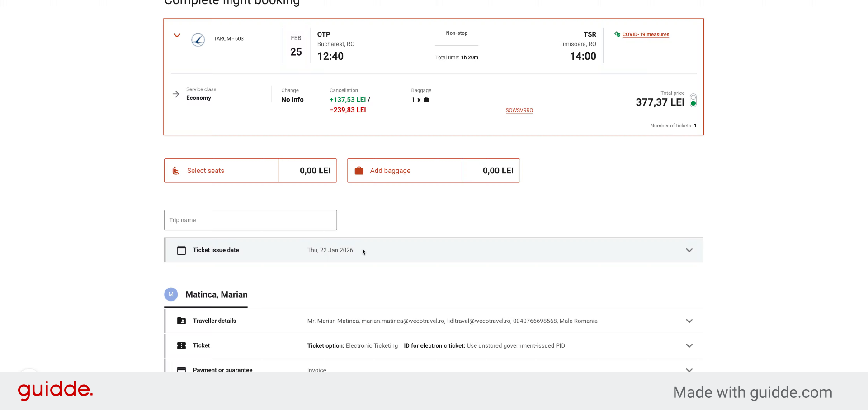Image resolution: width=868 pixels, height=410 pixels.
Task: Collapse flight details with the red chevron
Action: (177, 35)
